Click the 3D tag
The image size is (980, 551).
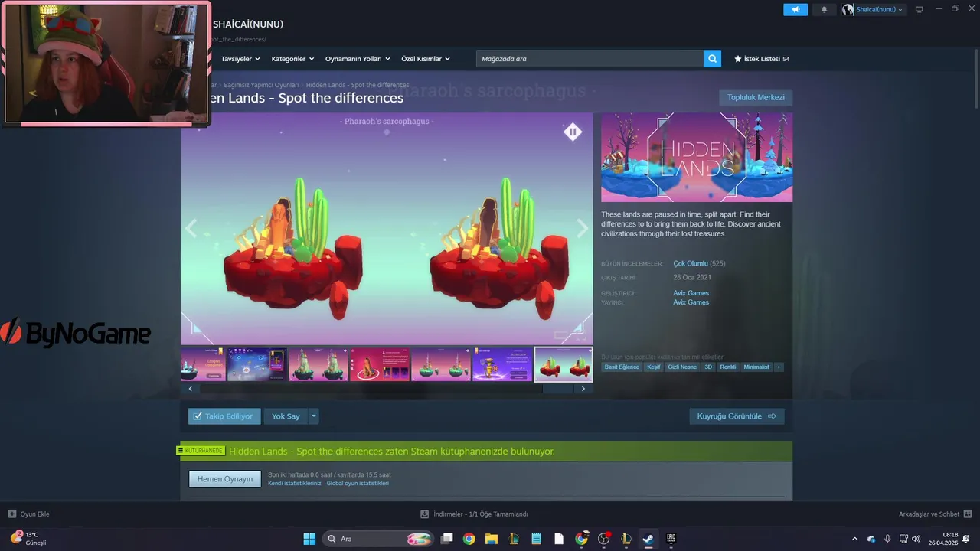pos(708,367)
